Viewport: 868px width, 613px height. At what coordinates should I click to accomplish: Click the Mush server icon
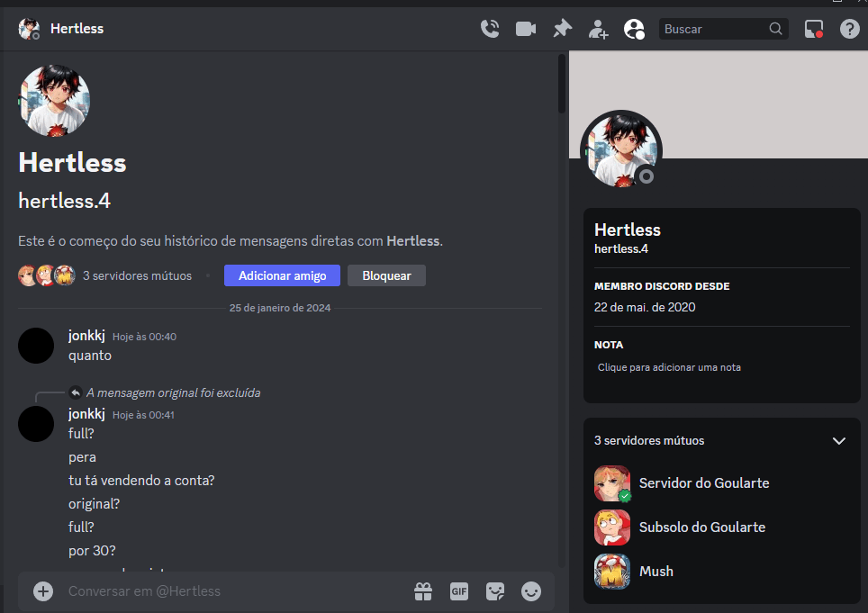pyautogui.click(x=612, y=572)
